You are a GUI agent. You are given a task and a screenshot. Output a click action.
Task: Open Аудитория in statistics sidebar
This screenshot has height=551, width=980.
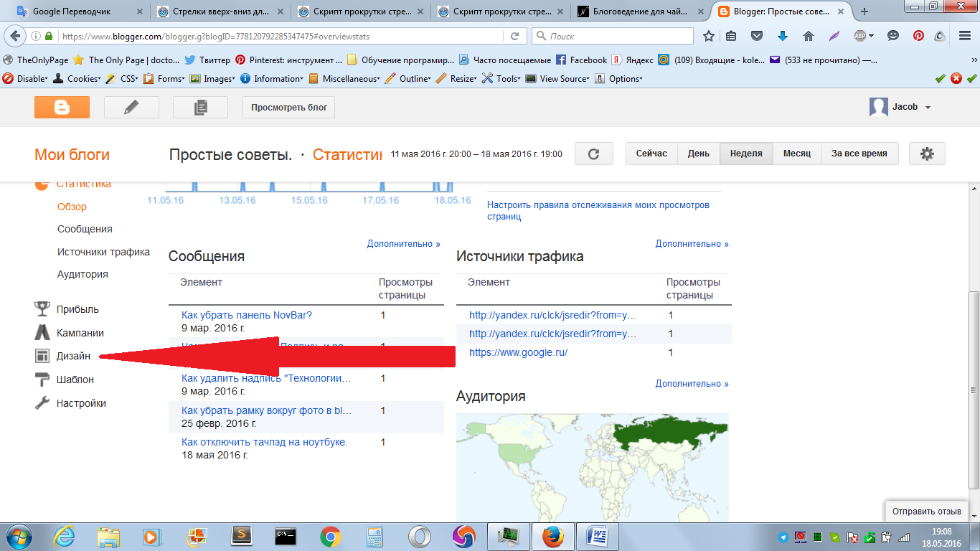coord(83,274)
